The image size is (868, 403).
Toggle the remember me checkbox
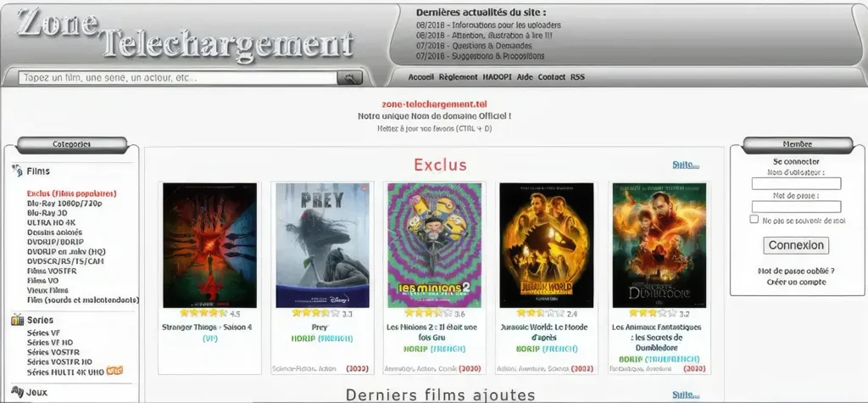pos(754,220)
